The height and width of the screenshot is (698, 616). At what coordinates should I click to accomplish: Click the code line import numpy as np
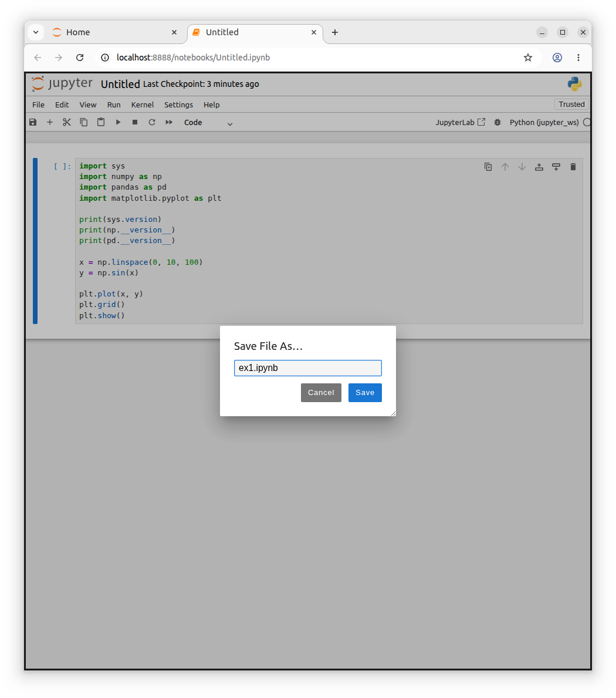click(x=120, y=177)
